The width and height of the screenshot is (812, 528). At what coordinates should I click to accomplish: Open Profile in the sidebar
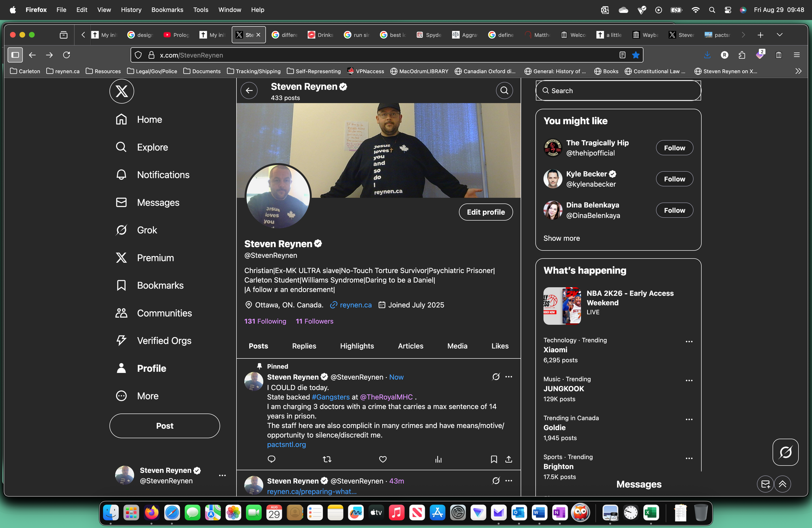pos(141,368)
